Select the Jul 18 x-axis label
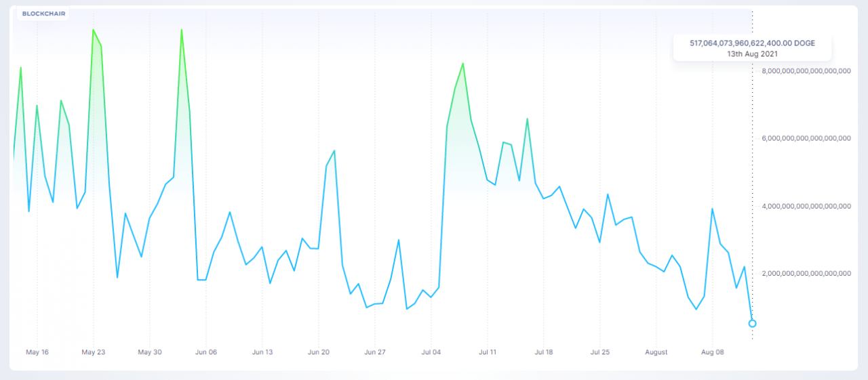The image size is (868, 380). (544, 352)
